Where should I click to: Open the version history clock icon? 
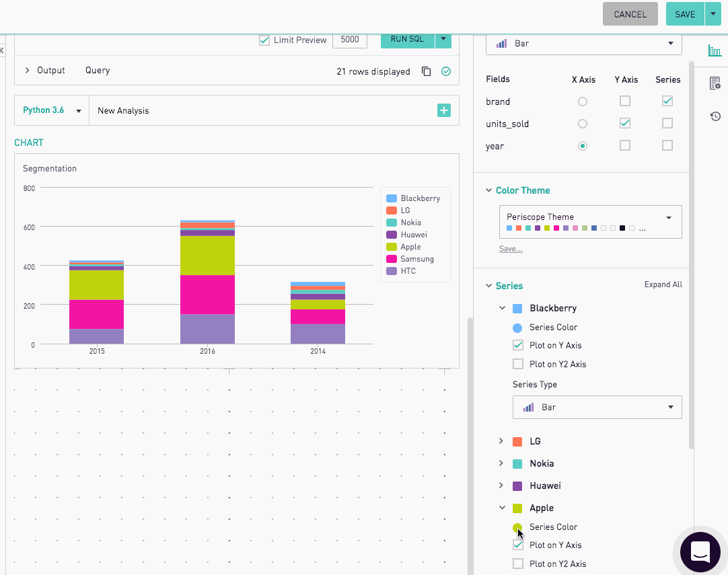(x=715, y=116)
